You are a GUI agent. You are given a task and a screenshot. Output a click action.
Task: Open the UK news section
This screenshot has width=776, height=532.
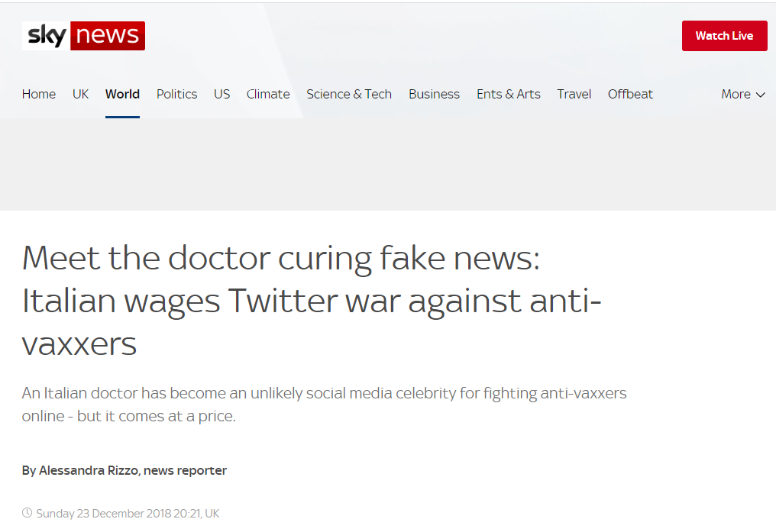(x=81, y=95)
